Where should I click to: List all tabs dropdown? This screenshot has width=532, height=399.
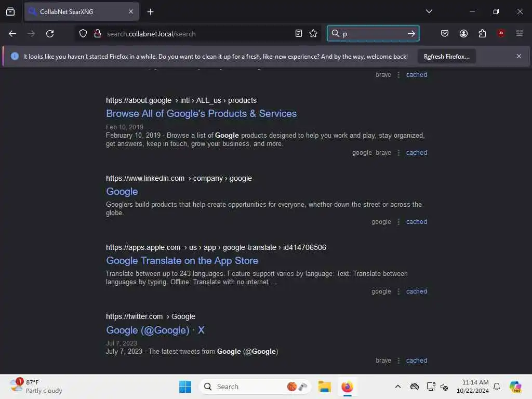tap(429, 11)
